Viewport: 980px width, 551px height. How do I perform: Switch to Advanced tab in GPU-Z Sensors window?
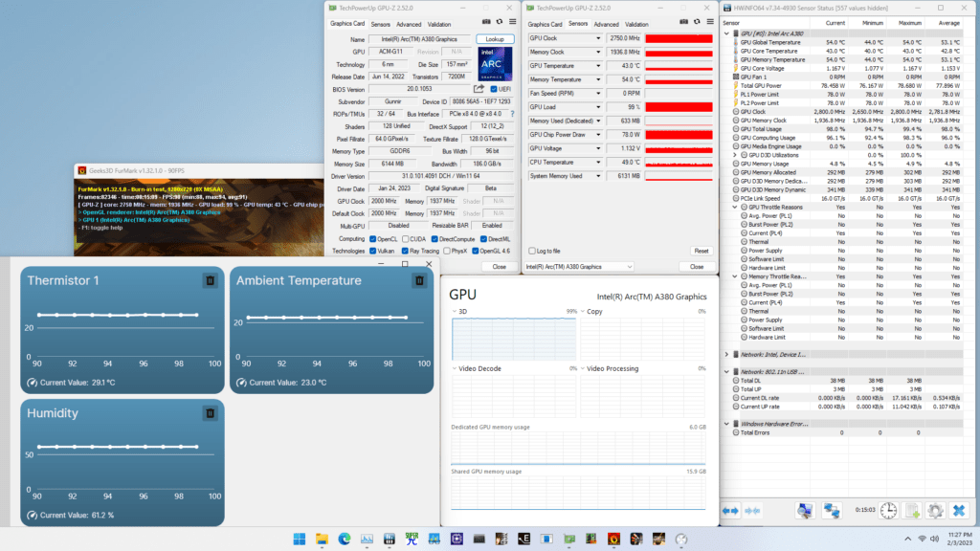606,24
